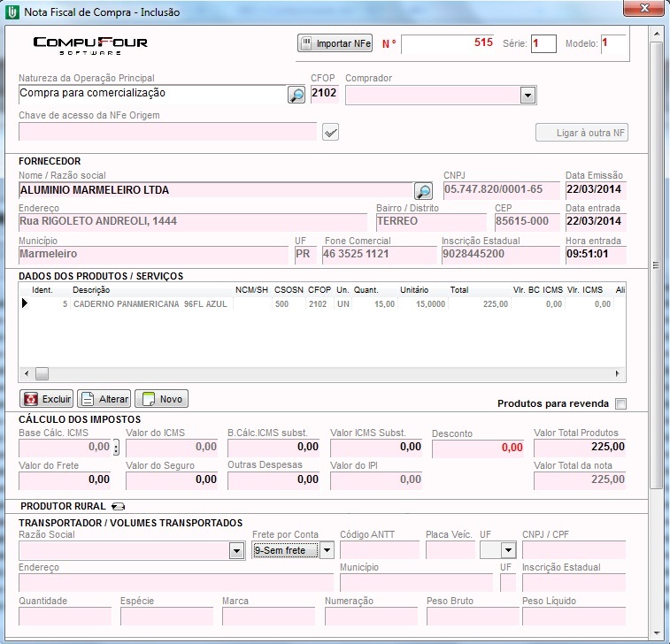Enable Produtos para revenda checkbox
Screen dimensions: 670x644
[620, 404]
